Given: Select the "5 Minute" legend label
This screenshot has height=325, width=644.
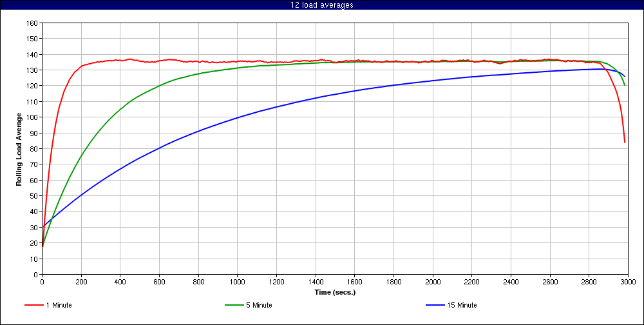Looking at the screenshot, I should click(259, 305).
